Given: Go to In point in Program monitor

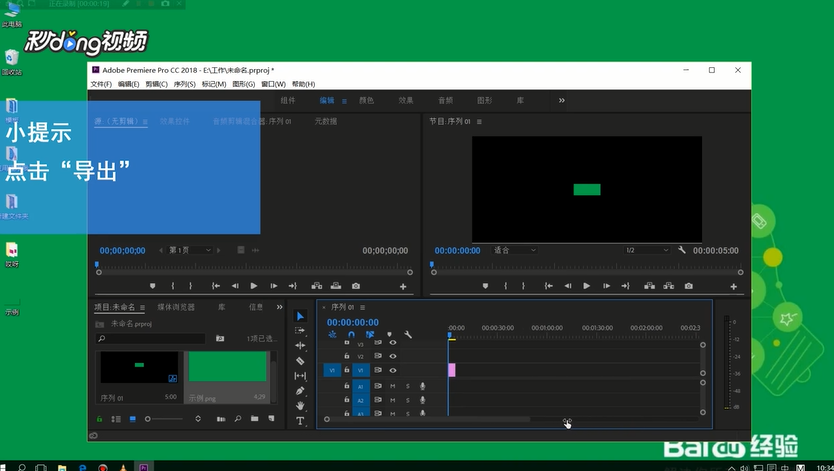Looking at the screenshot, I should [548, 286].
